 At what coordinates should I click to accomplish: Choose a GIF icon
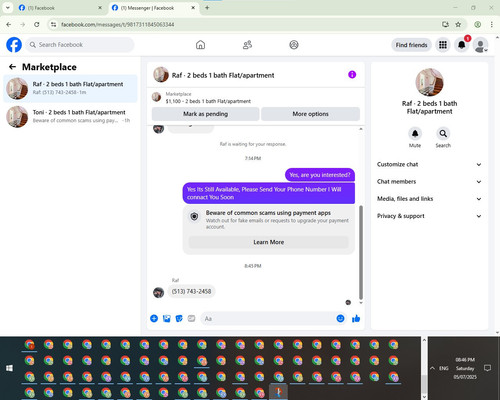click(191, 318)
